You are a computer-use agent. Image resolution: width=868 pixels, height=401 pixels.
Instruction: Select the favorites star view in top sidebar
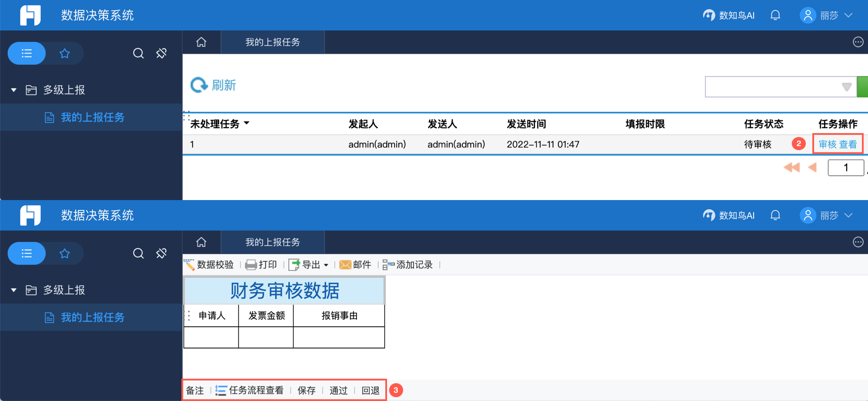pyautogui.click(x=65, y=53)
